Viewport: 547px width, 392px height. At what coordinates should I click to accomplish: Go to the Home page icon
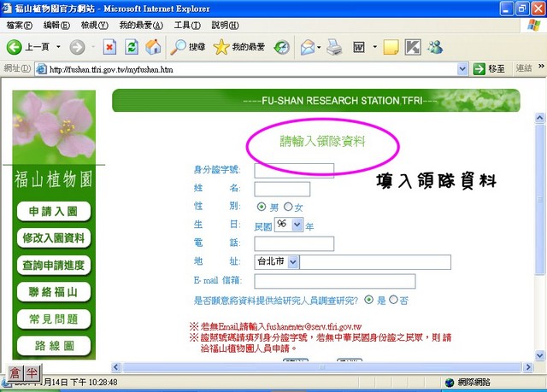click(x=153, y=47)
